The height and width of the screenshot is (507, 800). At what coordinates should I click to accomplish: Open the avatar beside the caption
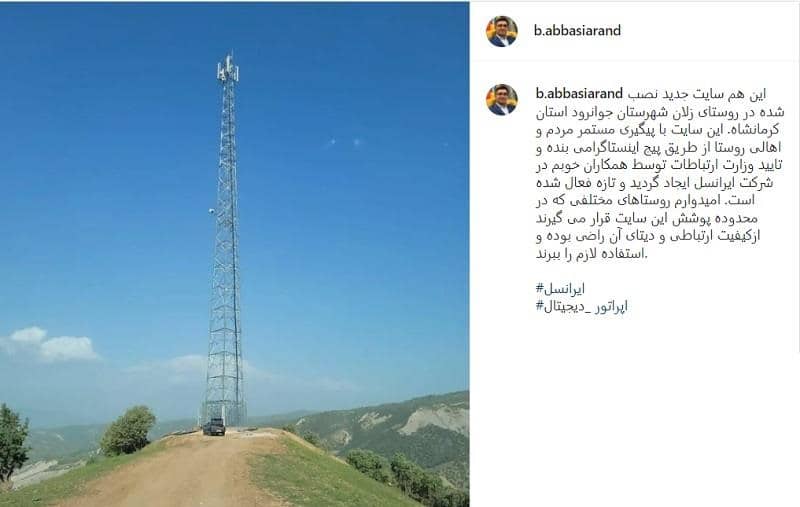pyautogui.click(x=502, y=99)
